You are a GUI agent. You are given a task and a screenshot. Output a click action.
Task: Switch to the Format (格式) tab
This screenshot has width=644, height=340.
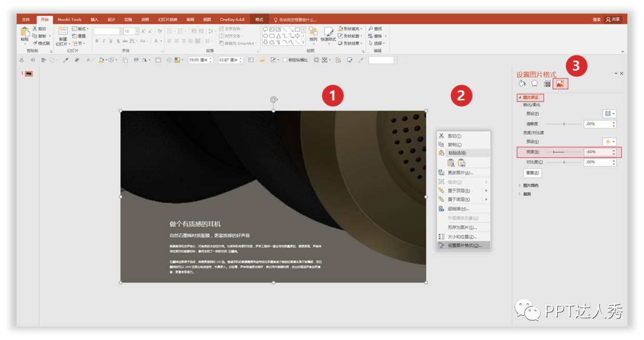pyautogui.click(x=259, y=19)
